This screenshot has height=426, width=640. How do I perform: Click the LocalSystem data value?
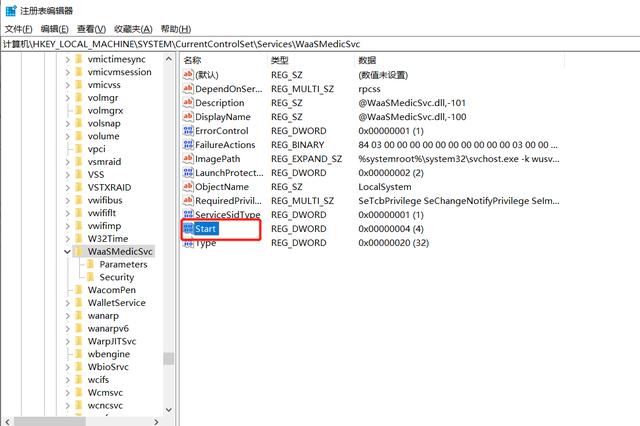(384, 186)
